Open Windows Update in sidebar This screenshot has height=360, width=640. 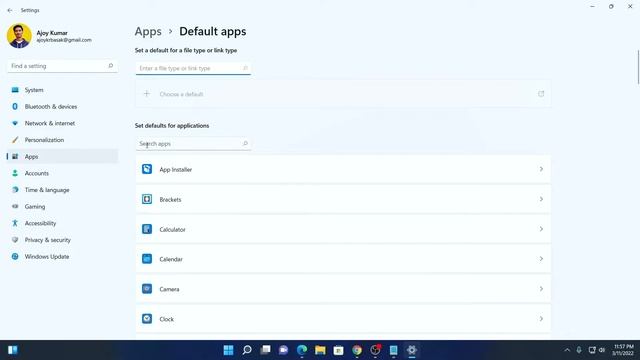[x=62, y=257]
